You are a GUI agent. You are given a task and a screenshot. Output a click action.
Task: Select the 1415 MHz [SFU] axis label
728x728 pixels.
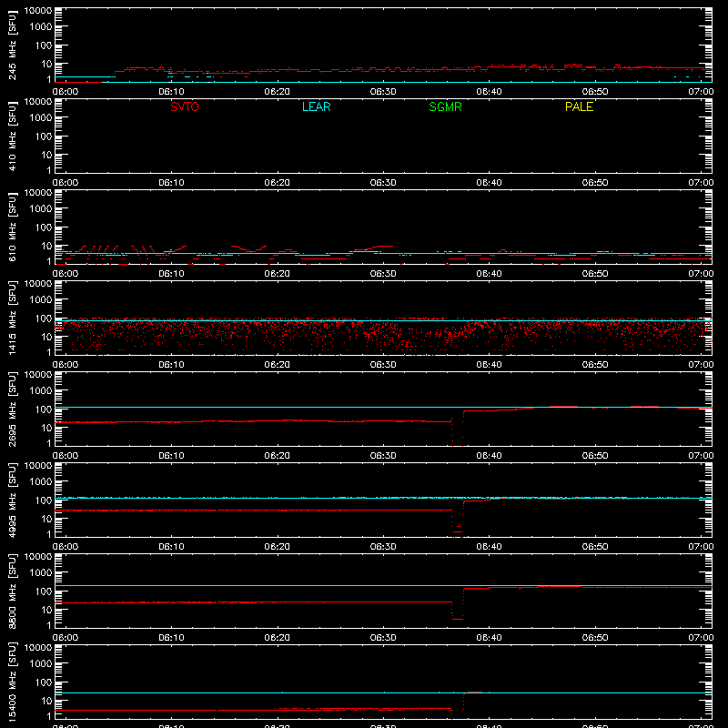pos(12,318)
